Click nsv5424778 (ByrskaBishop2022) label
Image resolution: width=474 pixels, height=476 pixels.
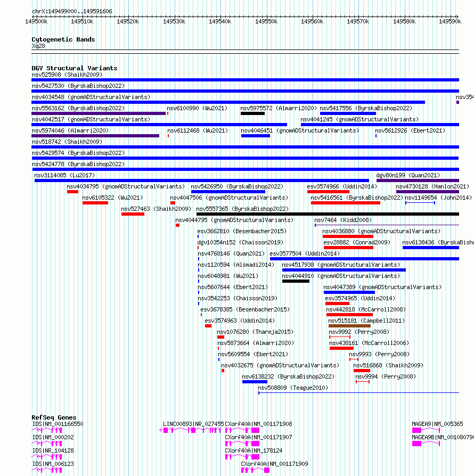(78, 164)
